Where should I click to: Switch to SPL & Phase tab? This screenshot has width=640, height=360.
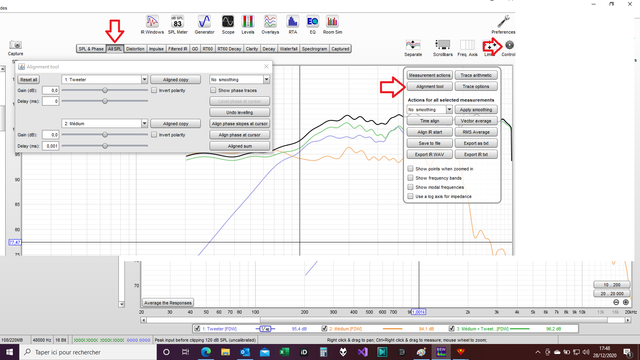(x=91, y=49)
